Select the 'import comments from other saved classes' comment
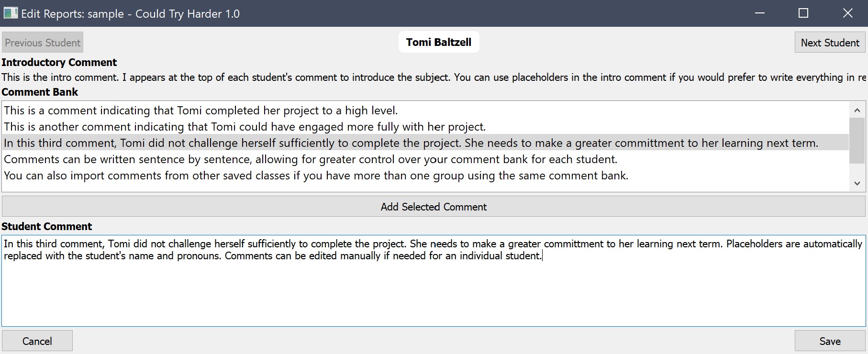This screenshot has height=354, width=868. coord(426,176)
